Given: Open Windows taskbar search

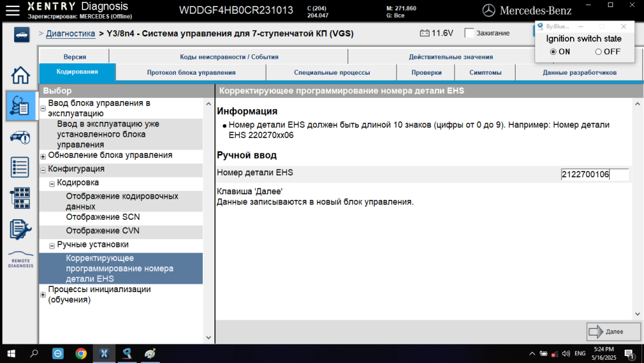Looking at the screenshot, I should point(34,353).
